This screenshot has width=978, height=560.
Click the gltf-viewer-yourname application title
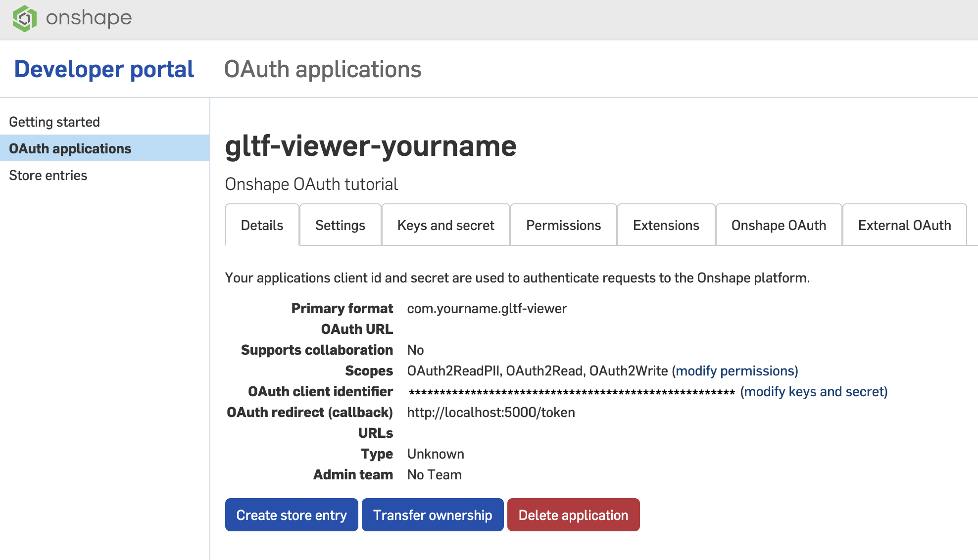(370, 146)
